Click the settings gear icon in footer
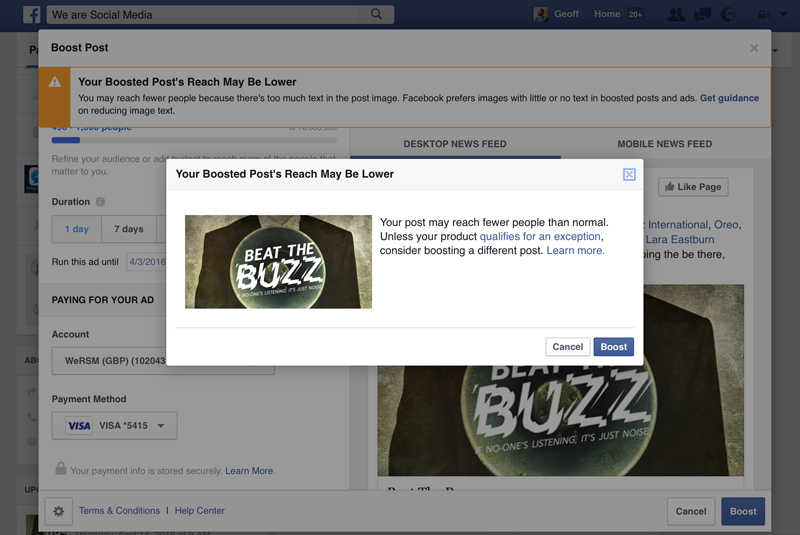 click(x=58, y=511)
